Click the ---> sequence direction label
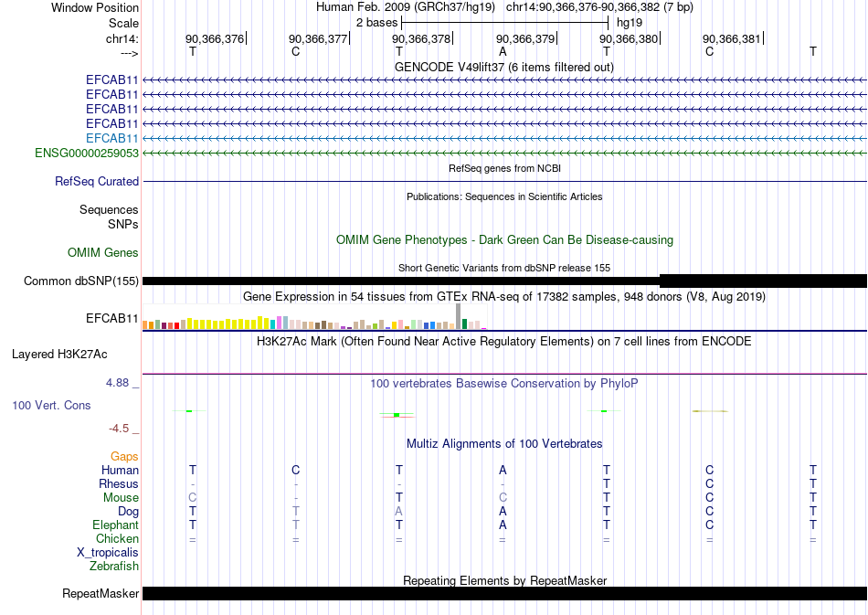 coord(129,53)
